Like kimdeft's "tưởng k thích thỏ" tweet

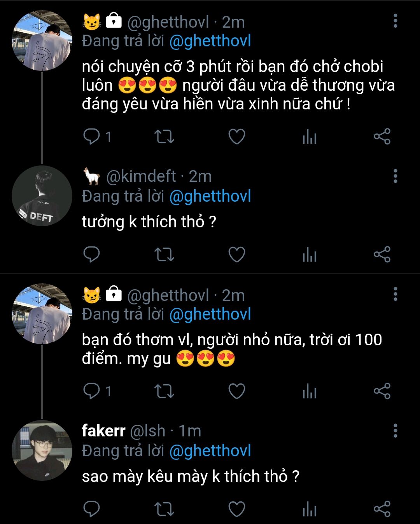pos(236,255)
